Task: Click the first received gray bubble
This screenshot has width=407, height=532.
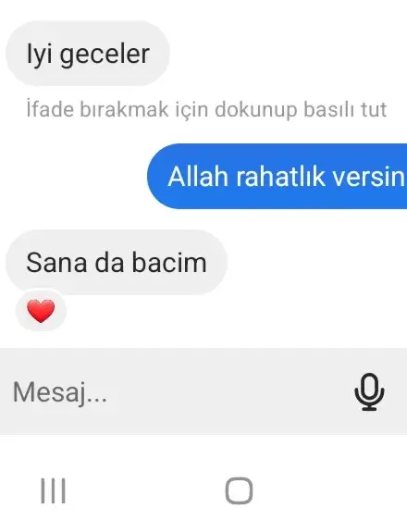Action: tap(88, 54)
